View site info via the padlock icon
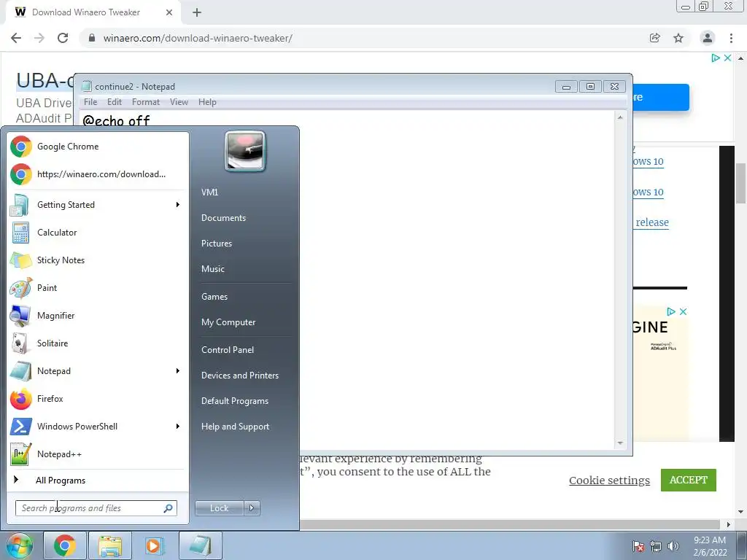 [x=92, y=38]
